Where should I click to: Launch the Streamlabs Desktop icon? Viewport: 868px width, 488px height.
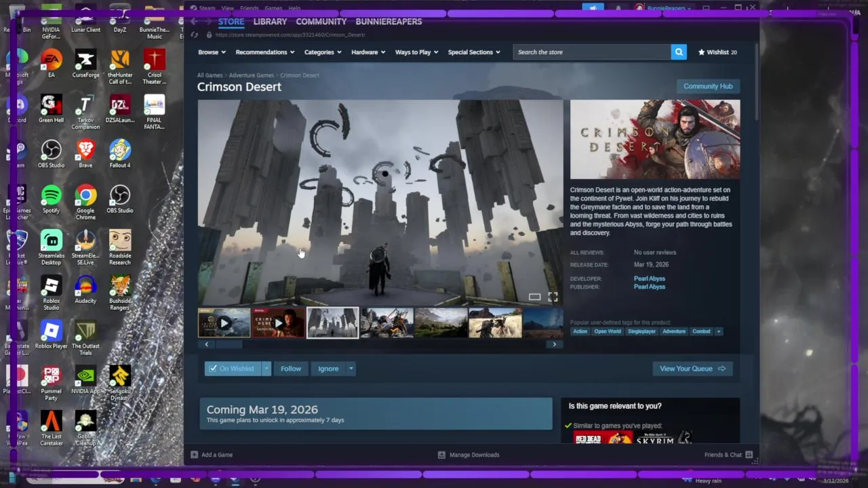tap(51, 247)
